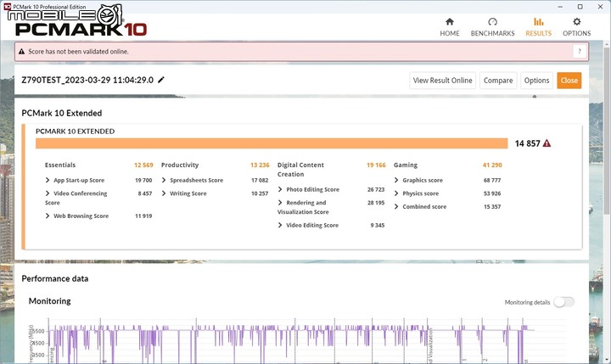Screen dimensions: 611x364
Task: Expand Rendering and Visualization Score details
Action: tap(280, 203)
